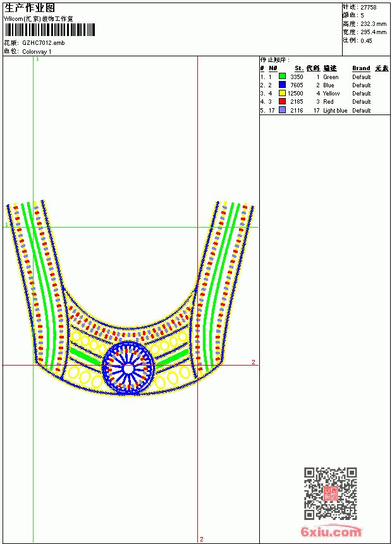Click the 6xiu.com watermark logo
The width and height of the screenshot is (392, 544).
[x=331, y=531]
